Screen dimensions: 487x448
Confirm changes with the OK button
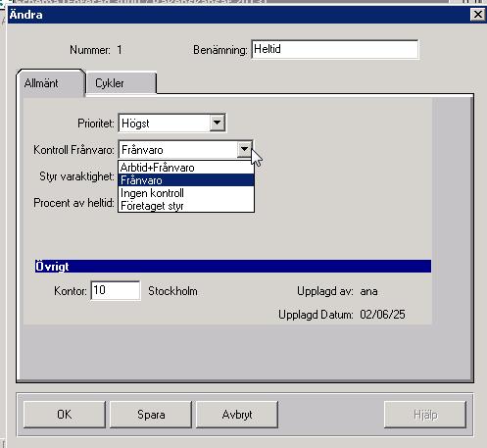coord(65,415)
